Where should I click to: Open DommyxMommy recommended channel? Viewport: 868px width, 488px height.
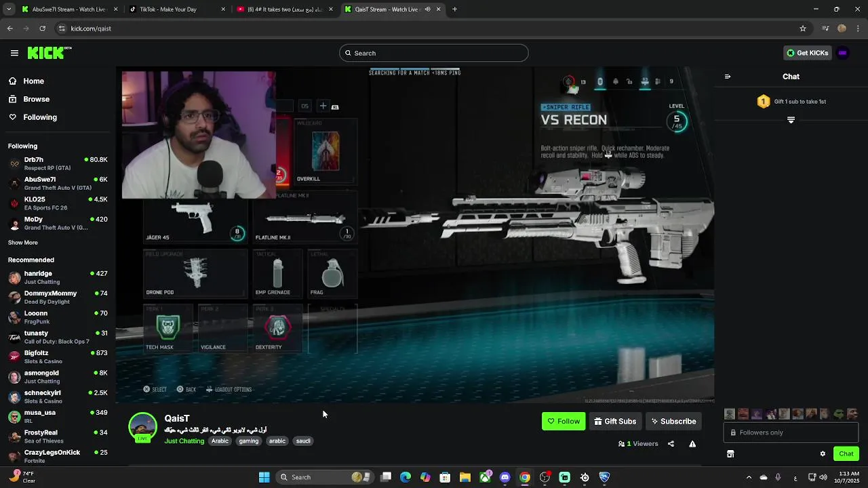(58, 297)
